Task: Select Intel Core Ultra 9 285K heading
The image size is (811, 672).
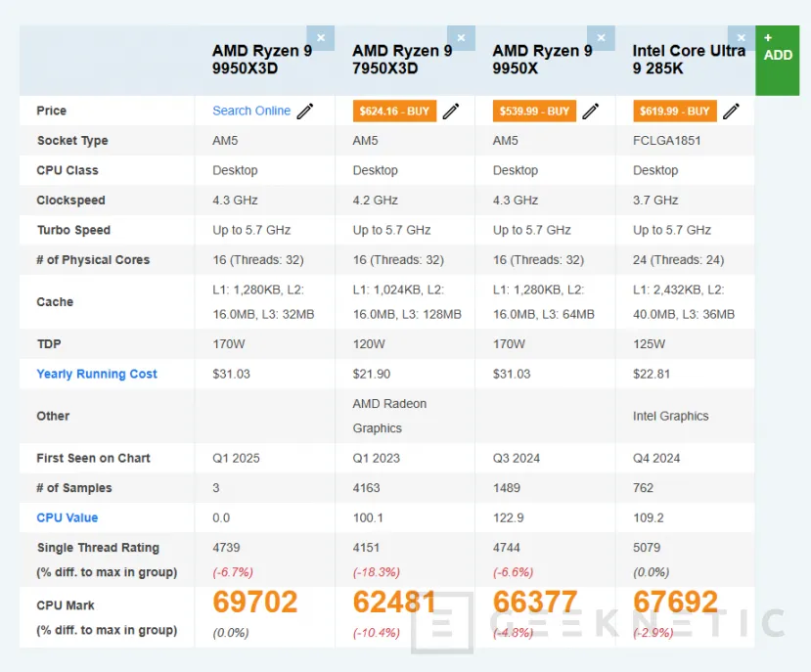Action: [x=689, y=60]
